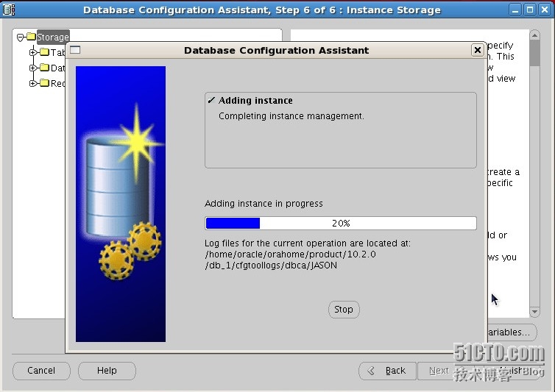Select the Storage folder in tree
Image resolution: width=555 pixels, height=392 pixels.
coord(53,38)
